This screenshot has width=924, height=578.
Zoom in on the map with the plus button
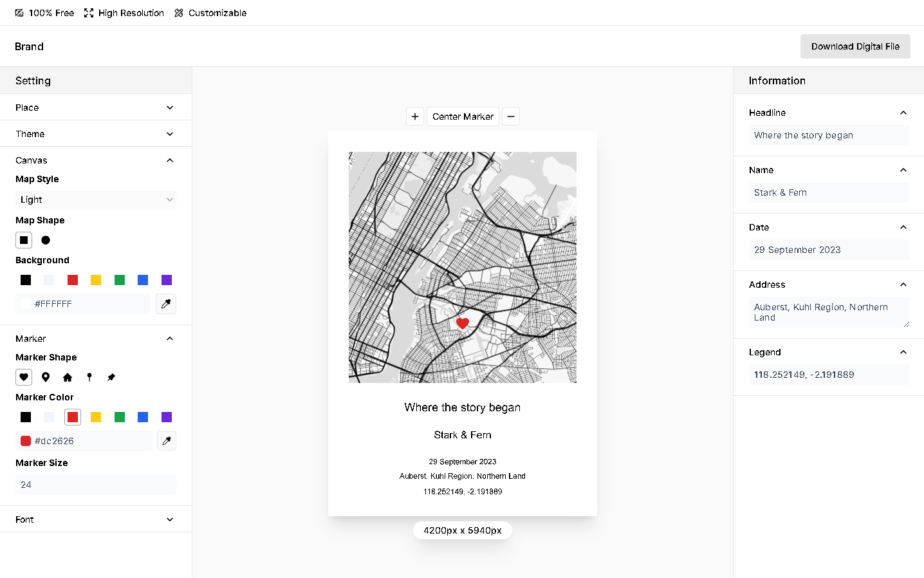pos(414,117)
